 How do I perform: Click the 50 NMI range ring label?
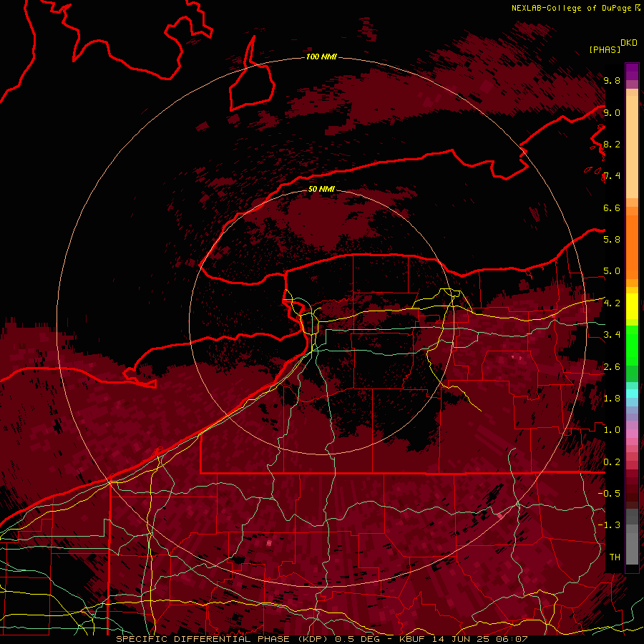pyautogui.click(x=321, y=189)
